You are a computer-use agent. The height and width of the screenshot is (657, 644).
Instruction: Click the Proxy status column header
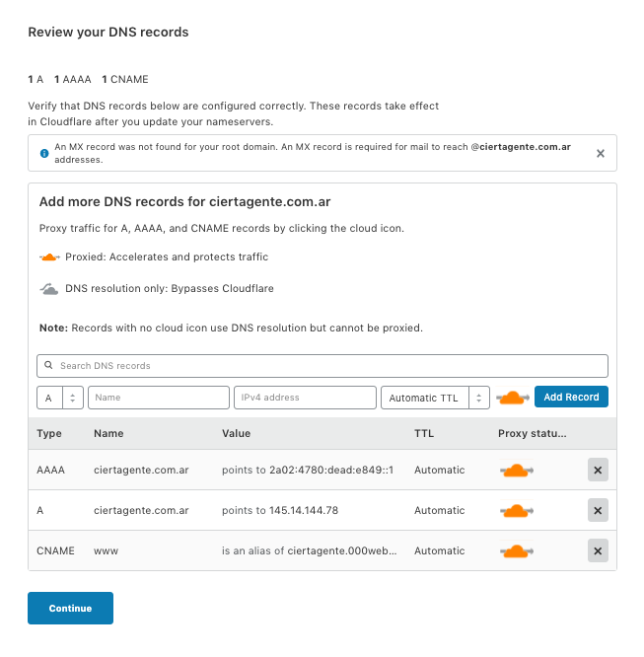[x=533, y=433]
